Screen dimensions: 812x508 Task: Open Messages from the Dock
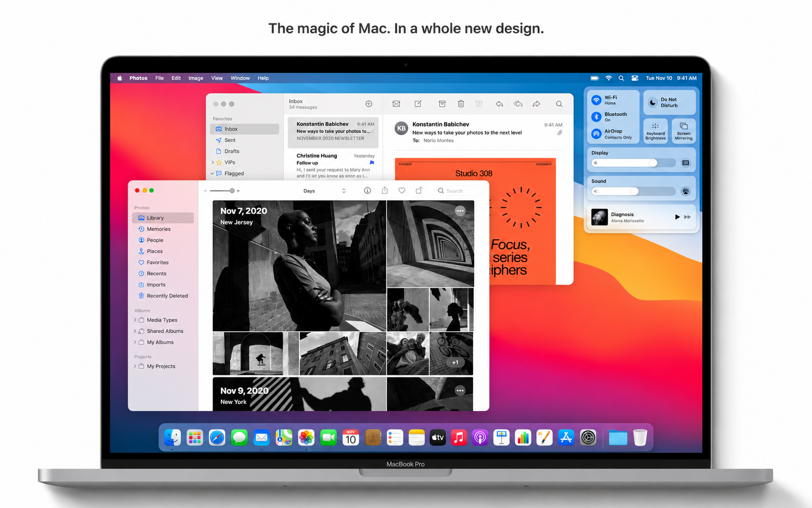click(x=239, y=437)
